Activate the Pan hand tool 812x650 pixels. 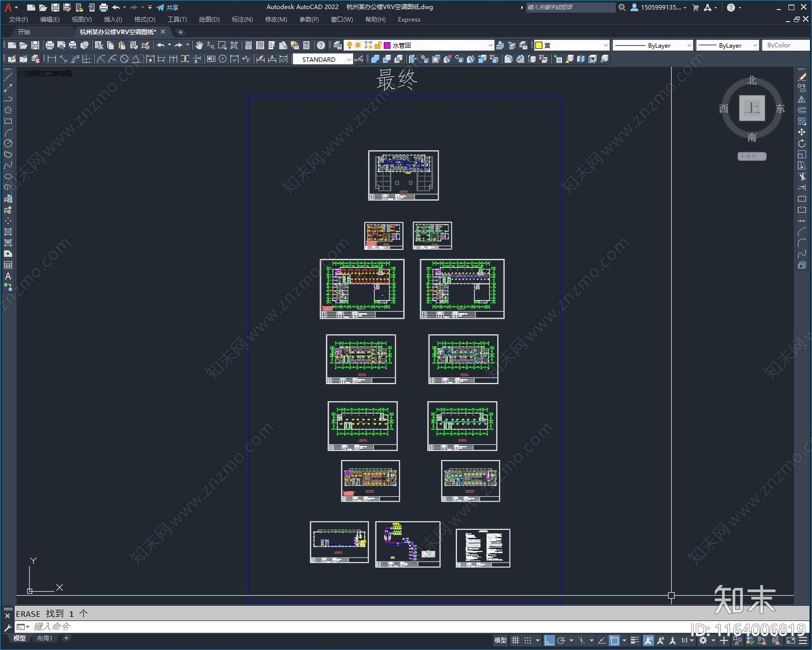tap(199, 46)
